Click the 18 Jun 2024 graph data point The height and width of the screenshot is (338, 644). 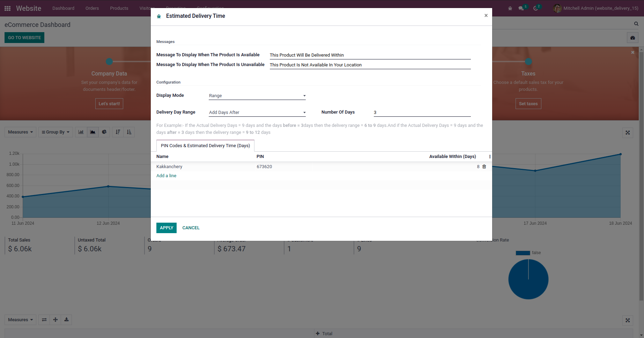621,154
